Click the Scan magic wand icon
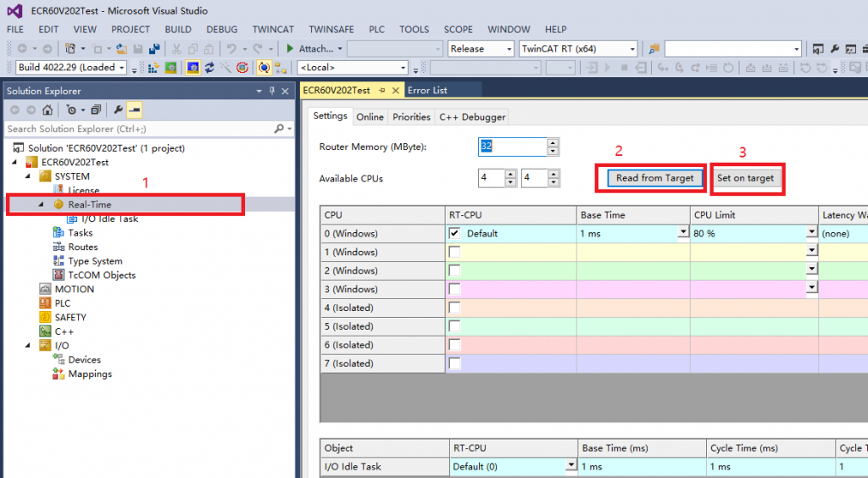 (225, 68)
